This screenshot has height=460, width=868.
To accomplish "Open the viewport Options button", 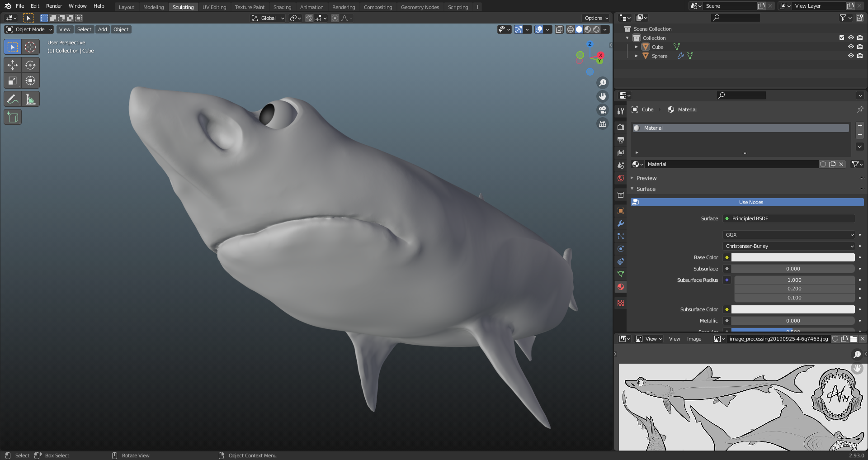I will pos(596,18).
